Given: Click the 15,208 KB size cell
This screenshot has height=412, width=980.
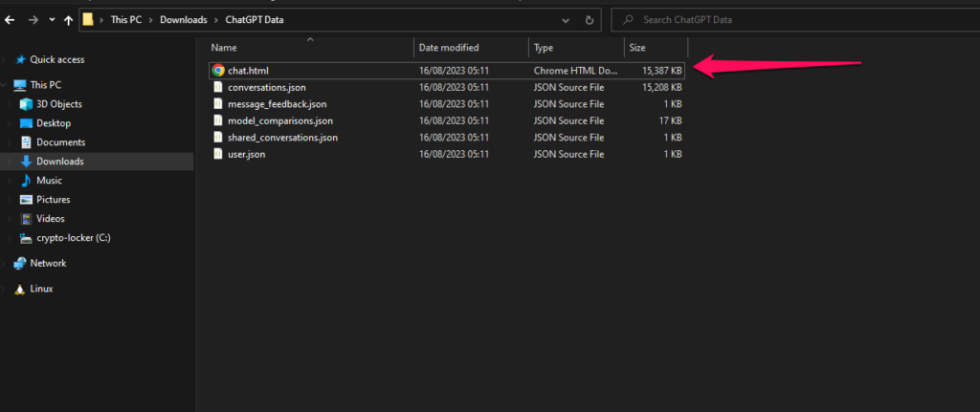Looking at the screenshot, I should (662, 87).
